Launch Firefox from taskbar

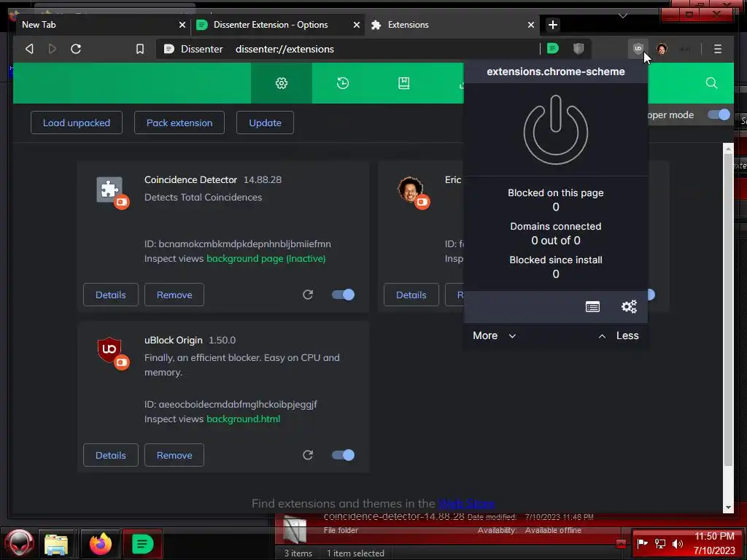(x=101, y=544)
